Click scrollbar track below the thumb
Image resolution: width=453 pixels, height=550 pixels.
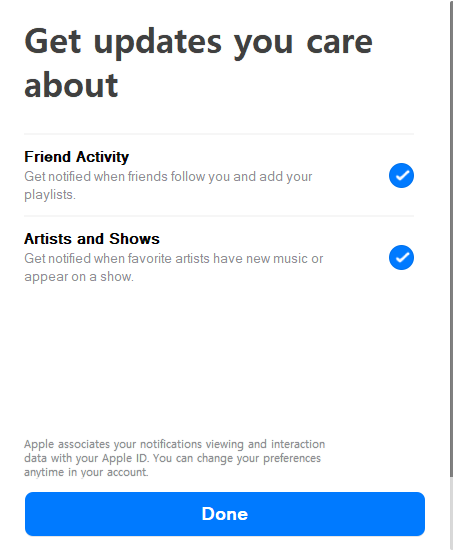click(x=451, y=512)
